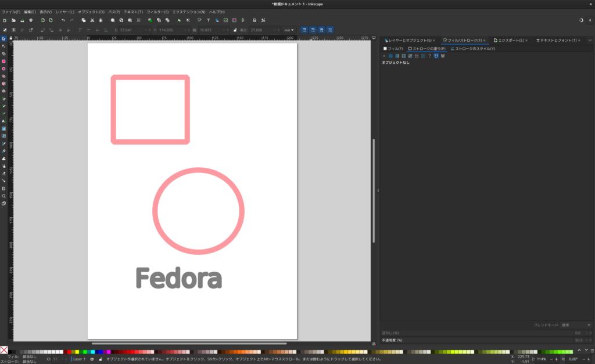Screen dimensions: 595x364
Task: Undo the last action
Action: pyautogui.click(x=63, y=20)
